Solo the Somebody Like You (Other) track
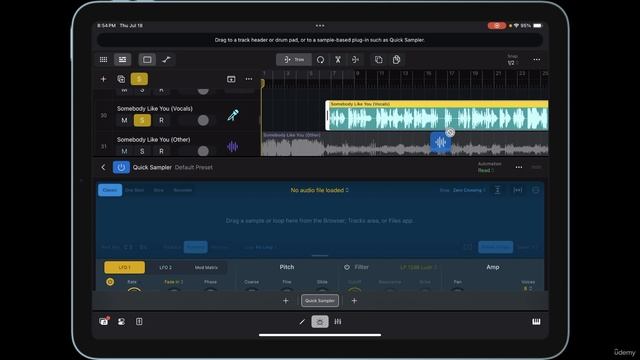640x360 pixels. [x=142, y=151]
